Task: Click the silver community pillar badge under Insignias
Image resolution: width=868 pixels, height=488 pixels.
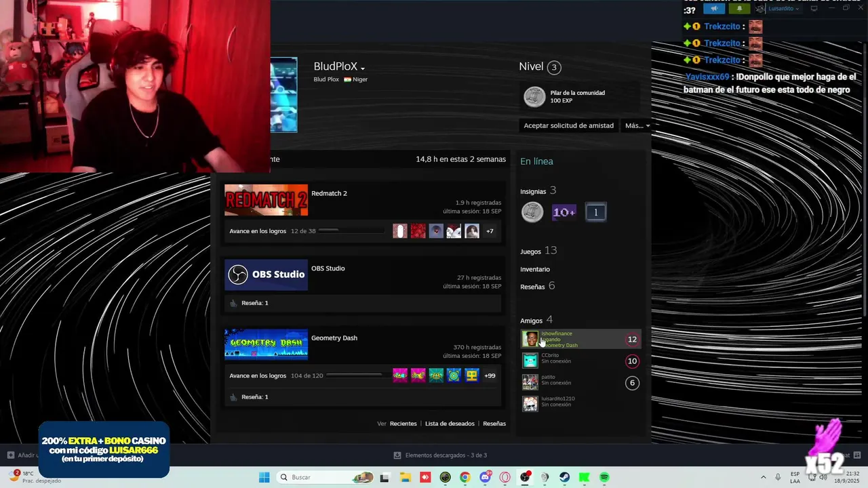Action: click(532, 212)
